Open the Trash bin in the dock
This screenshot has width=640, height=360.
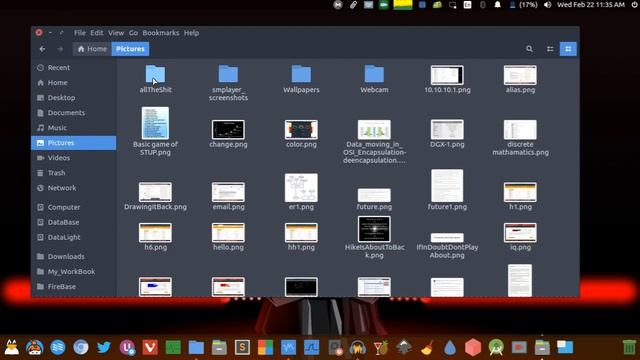629,347
